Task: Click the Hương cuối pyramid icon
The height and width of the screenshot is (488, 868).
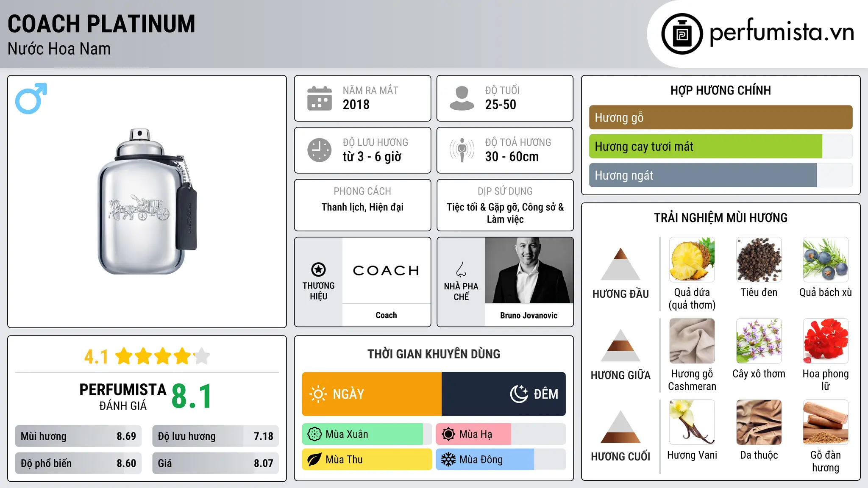Action: [620, 427]
